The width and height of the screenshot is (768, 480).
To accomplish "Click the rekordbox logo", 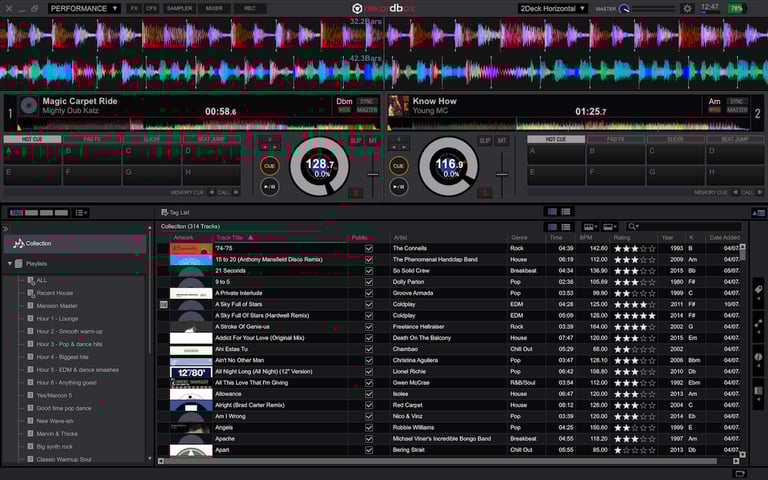I will pos(384,8).
